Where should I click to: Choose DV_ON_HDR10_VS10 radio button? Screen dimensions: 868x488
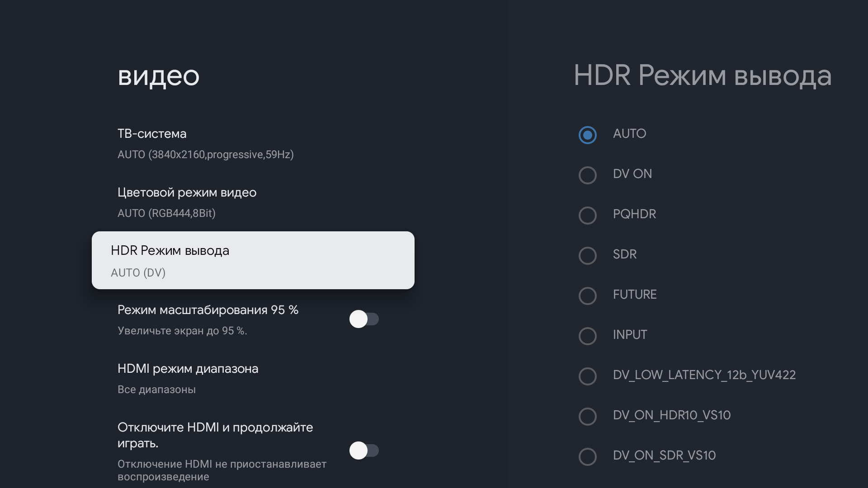(x=588, y=416)
